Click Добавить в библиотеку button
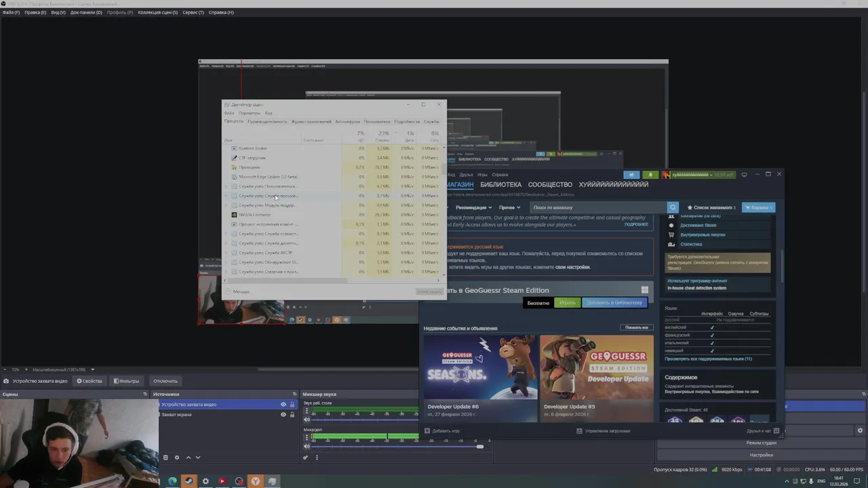Viewport: 868px width, 488px height. 614,303
